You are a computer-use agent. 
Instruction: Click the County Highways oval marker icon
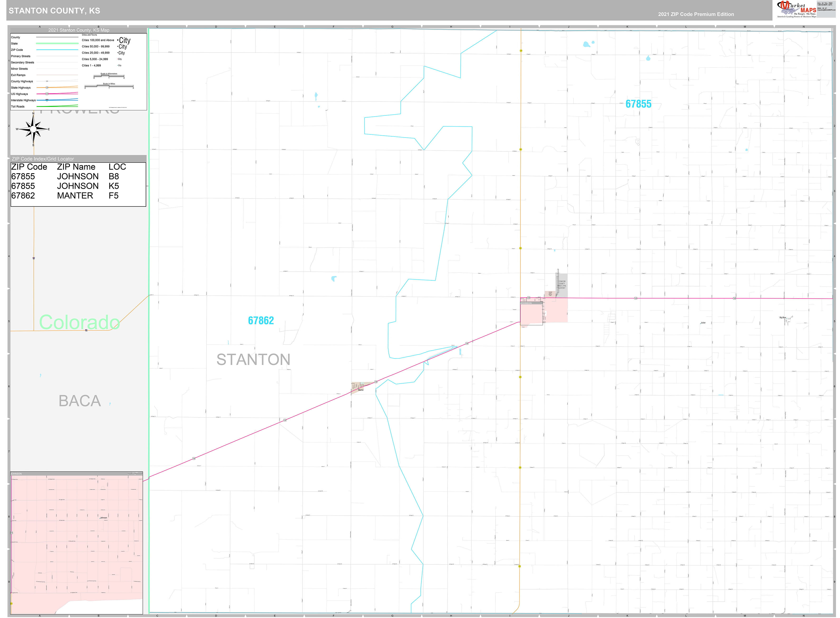click(x=47, y=81)
